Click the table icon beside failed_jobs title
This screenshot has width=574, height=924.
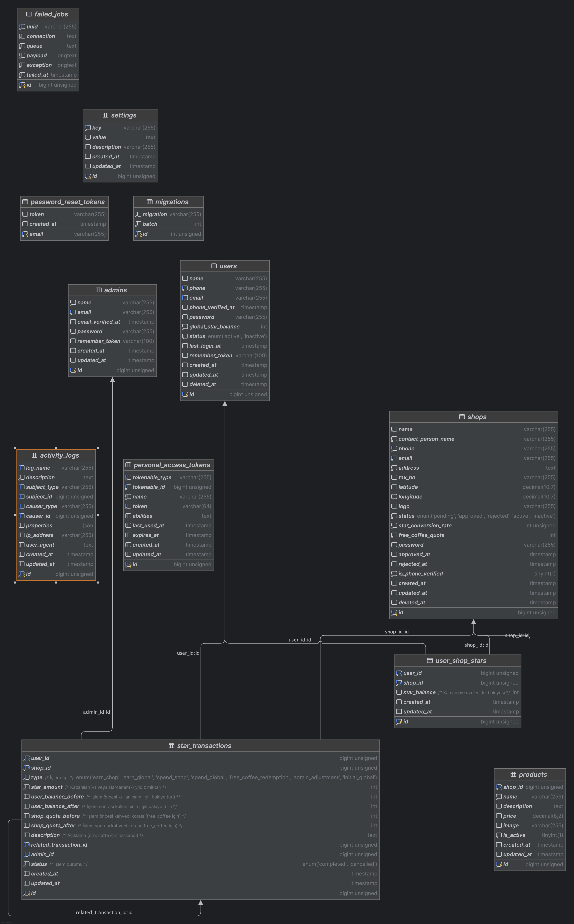click(x=29, y=14)
